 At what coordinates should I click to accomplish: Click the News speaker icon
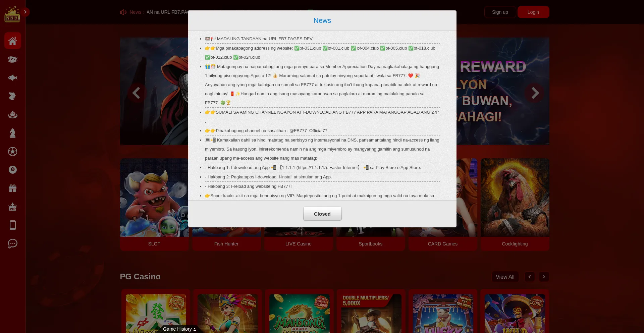pyautogui.click(x=123, y=12)
